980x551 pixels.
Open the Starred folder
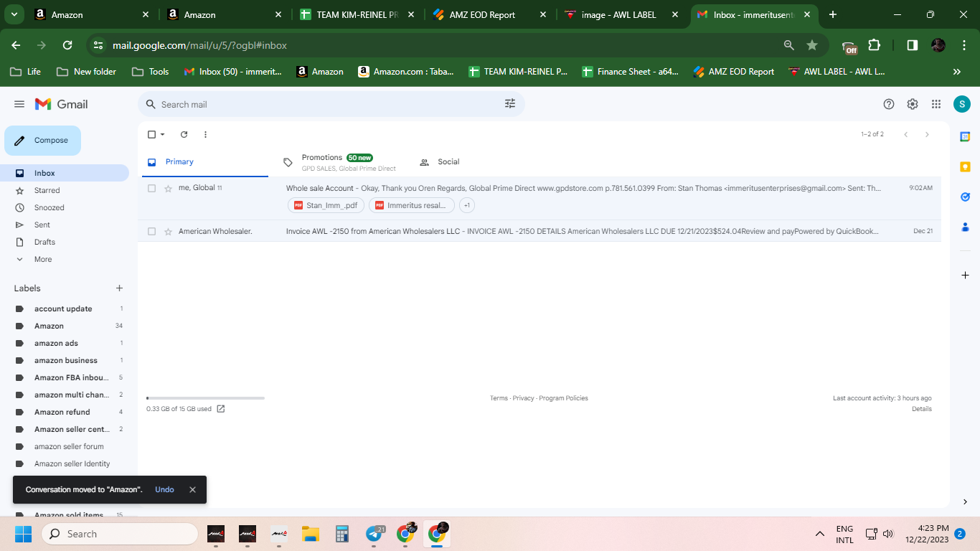pos(47,190)
